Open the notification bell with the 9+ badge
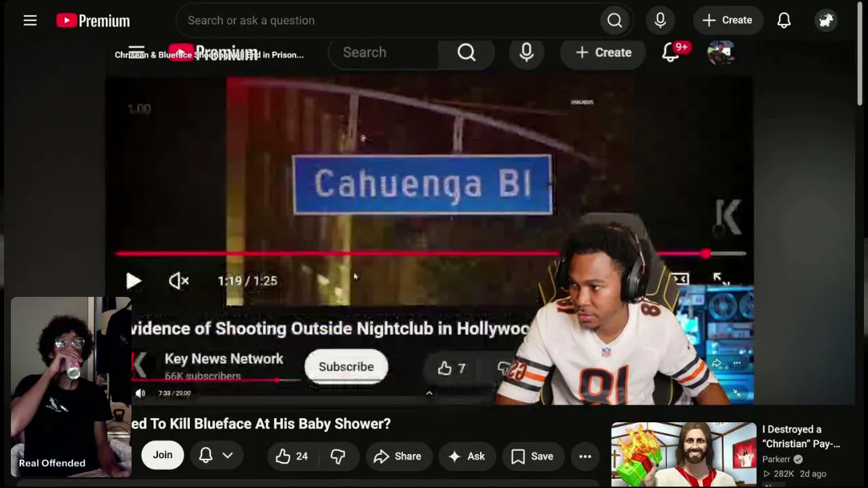This screenshot has width=868, height=488. coord(671,52)
